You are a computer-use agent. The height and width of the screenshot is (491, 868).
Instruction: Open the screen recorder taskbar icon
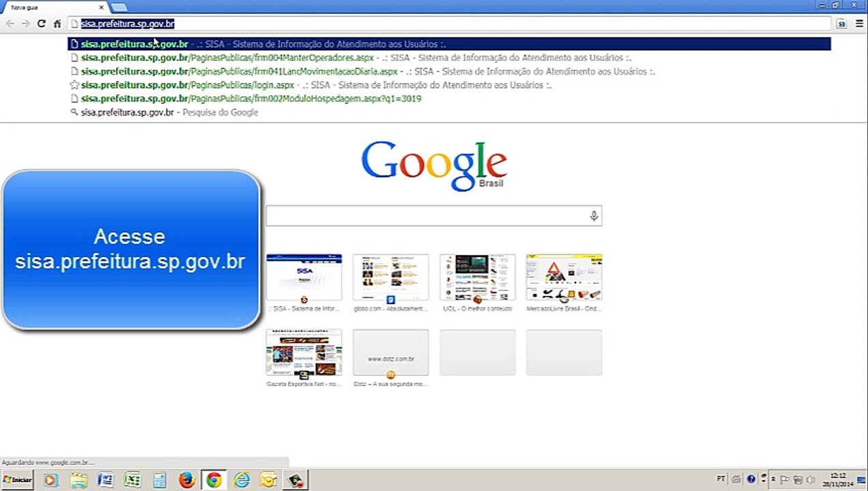[295, 480]
